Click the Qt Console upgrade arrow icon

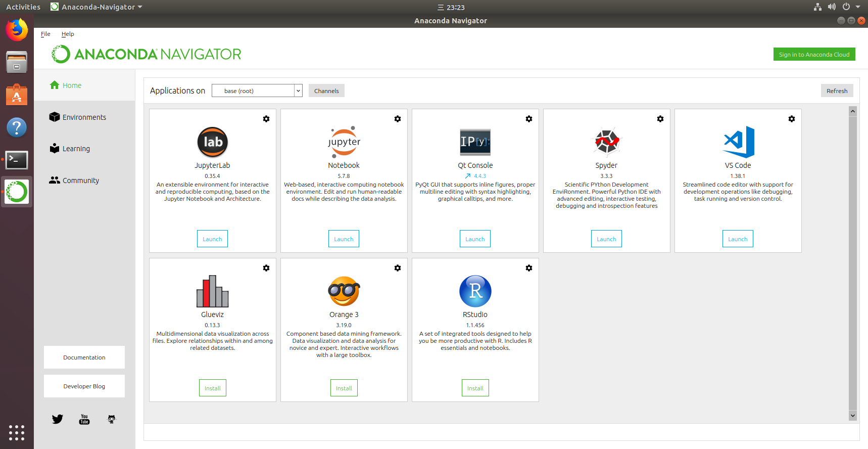click(x=468, y=176)
